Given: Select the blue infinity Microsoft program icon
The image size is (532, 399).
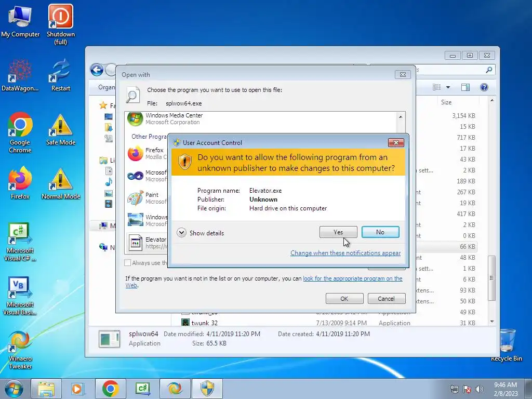Looking at the screenshot, I should coord(136,176).
